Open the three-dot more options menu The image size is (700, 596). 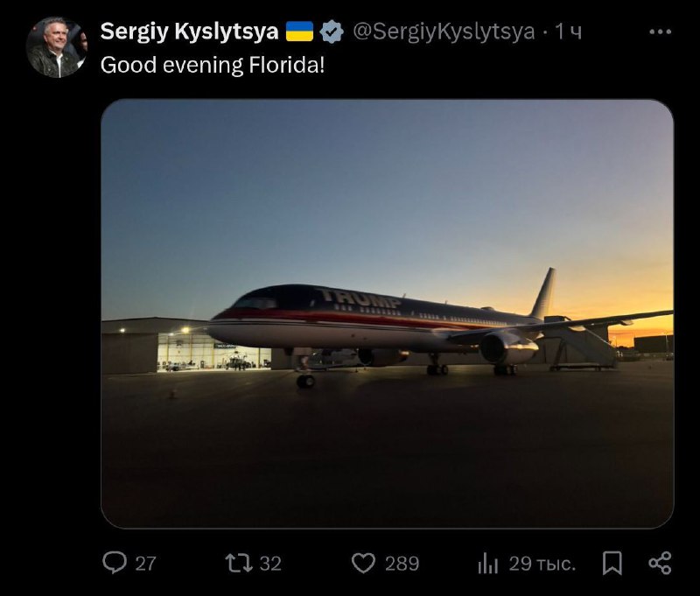coord(660,32)
